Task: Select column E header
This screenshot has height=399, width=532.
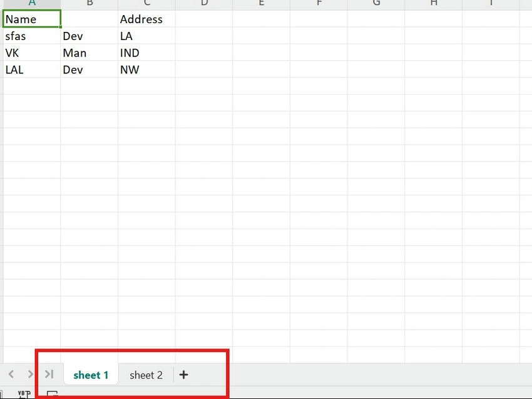Action: [x=261, y=4]
